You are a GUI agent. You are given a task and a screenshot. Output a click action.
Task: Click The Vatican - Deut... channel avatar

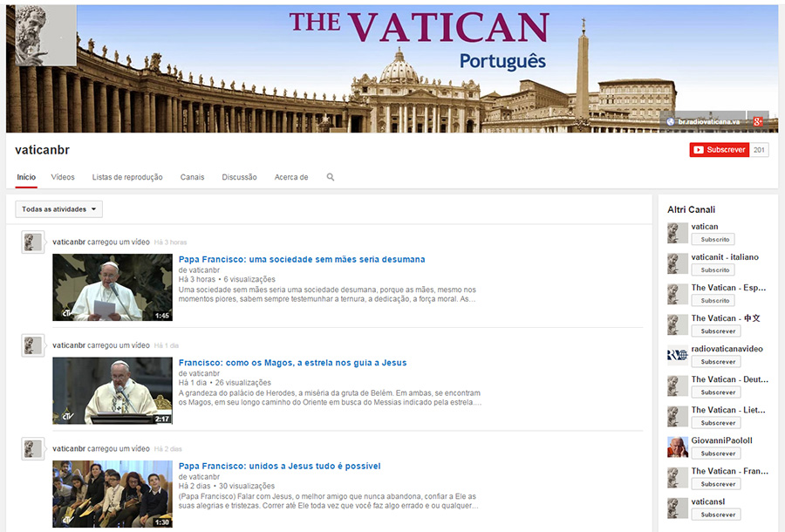click(678, 385)
